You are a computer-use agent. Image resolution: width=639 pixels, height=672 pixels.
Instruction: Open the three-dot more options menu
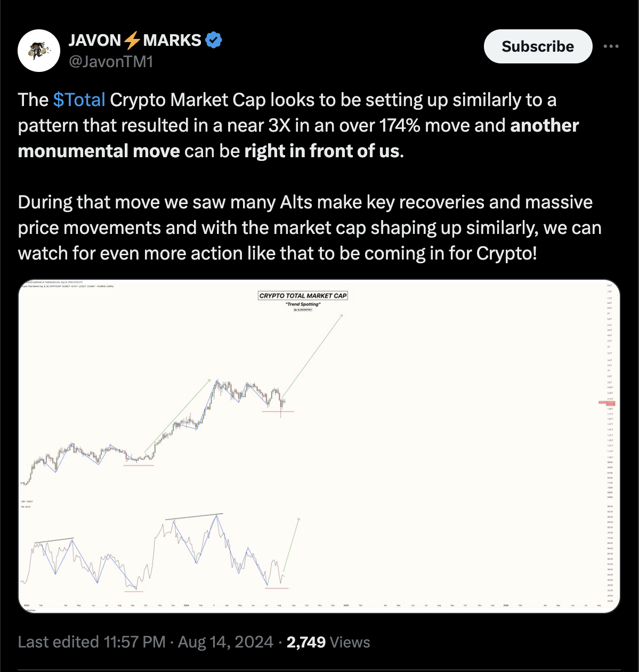tap(611, 46)
